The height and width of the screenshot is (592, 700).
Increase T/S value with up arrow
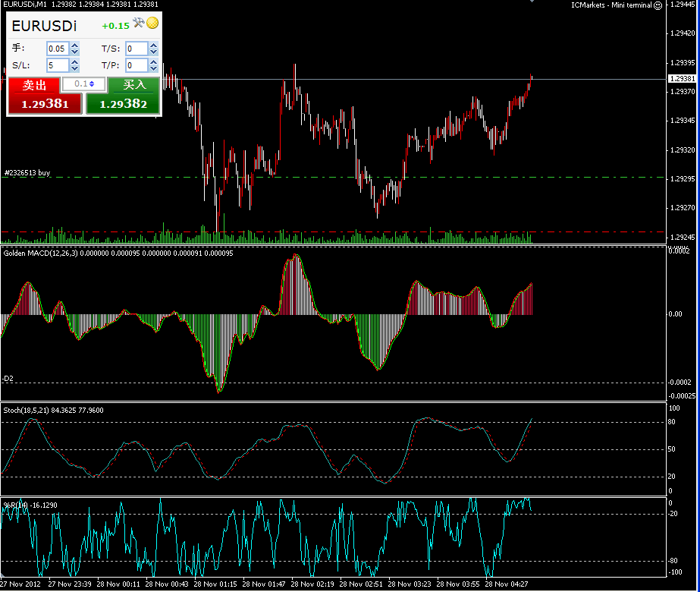(153, 46)
